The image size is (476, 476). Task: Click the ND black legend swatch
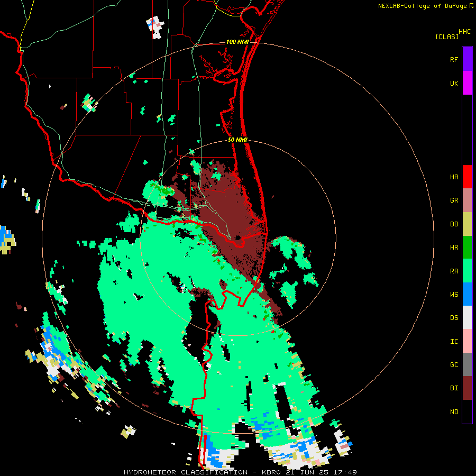[x=467, y=411]
